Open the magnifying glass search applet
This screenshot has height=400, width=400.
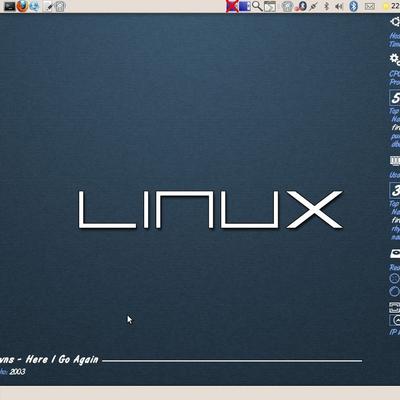257,6
